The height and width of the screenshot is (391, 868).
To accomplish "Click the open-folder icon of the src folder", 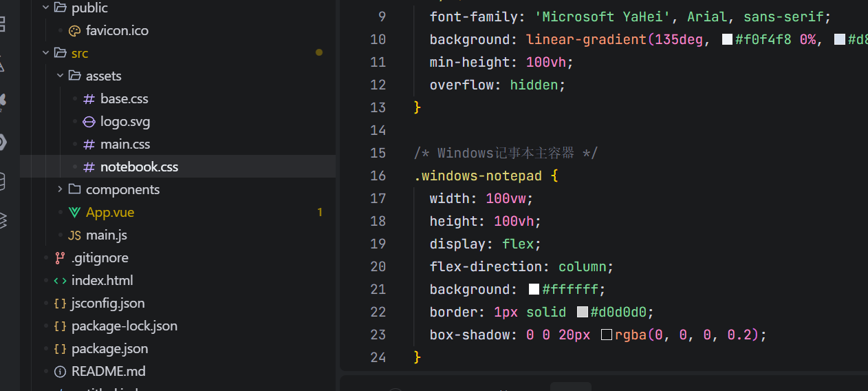I will point(60,54).
